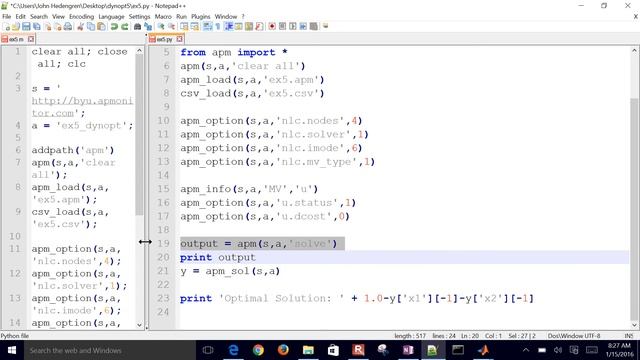The image size is (640, 360).
Task: Open the Function List icon
Action: point(259,27)
